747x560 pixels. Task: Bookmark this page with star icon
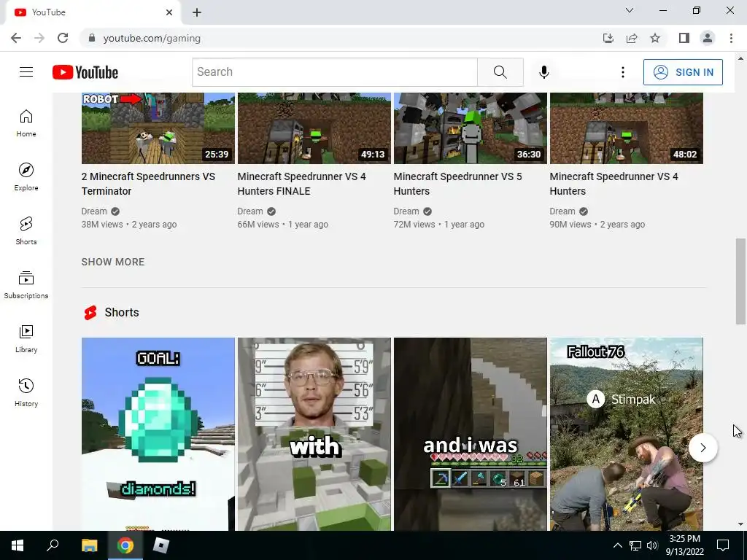(655, 38)
